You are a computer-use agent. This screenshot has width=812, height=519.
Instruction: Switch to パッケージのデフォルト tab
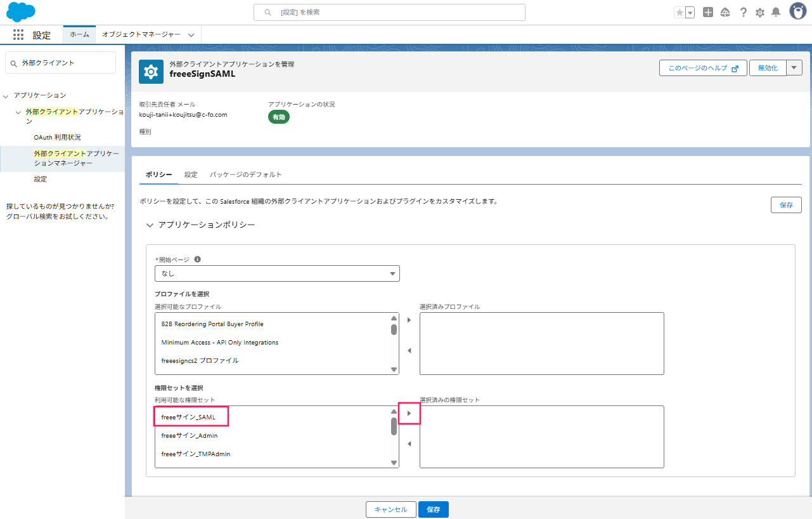click(246, 174)
